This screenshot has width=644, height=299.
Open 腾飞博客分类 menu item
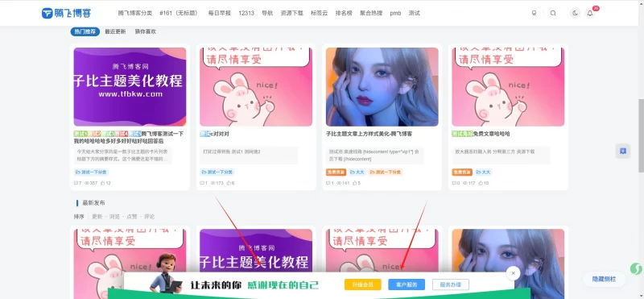[135, 13]
